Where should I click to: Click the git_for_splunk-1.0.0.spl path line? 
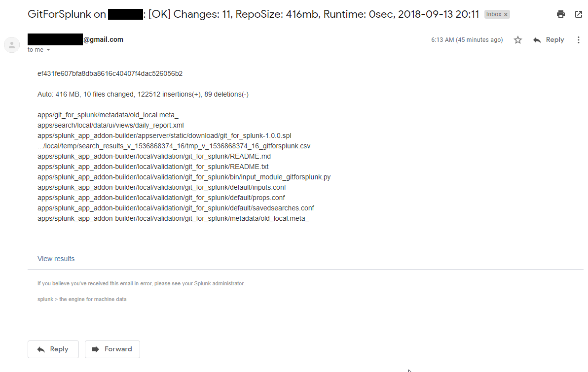(x=164, y=135)
